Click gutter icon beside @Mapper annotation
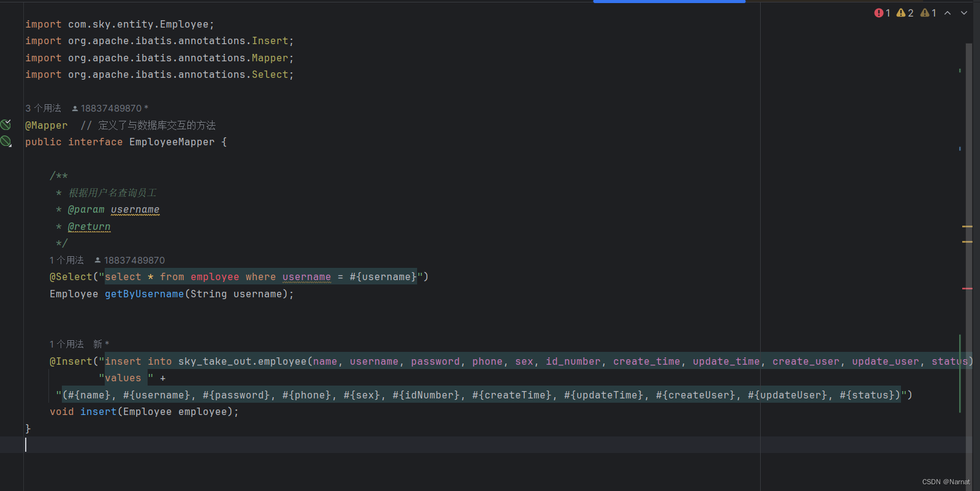The width and height of the screenshot is (980, 491). [6, 125]
